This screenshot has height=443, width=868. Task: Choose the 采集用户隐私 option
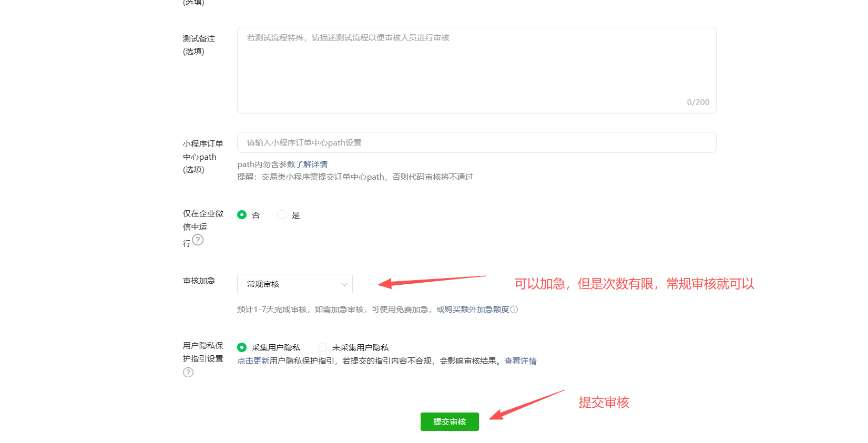click(x=242, y=347)
